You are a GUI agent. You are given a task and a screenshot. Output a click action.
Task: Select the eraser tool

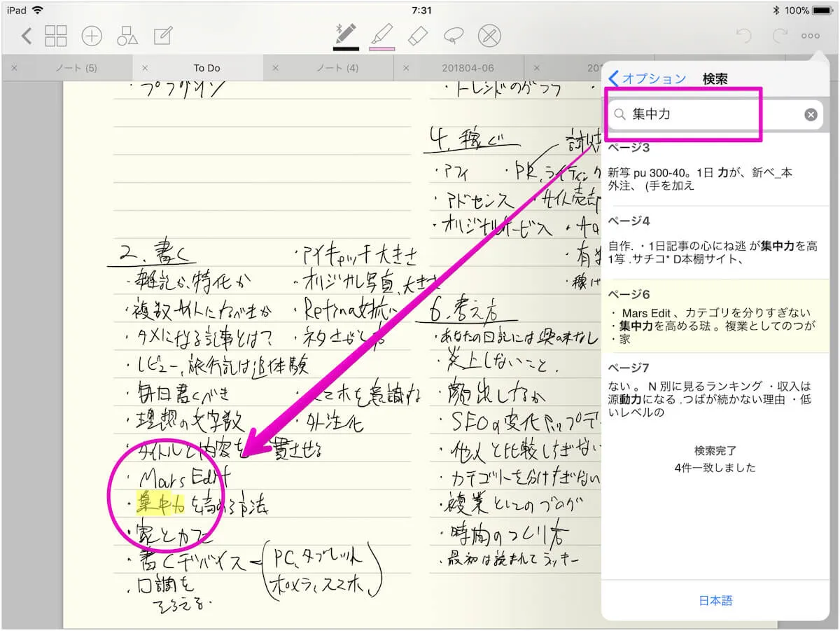[x=417, y=35]
